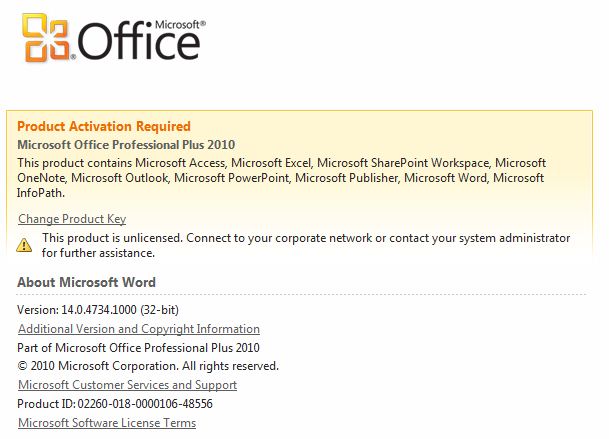This screenshot has width=609, height=439.
Task: Open the Change Product Key link
Action: [72, 219]
